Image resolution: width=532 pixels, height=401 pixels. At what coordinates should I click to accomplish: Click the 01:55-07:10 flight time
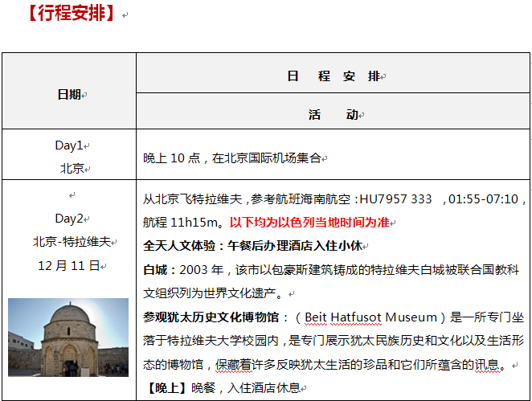tap(485, 198)
